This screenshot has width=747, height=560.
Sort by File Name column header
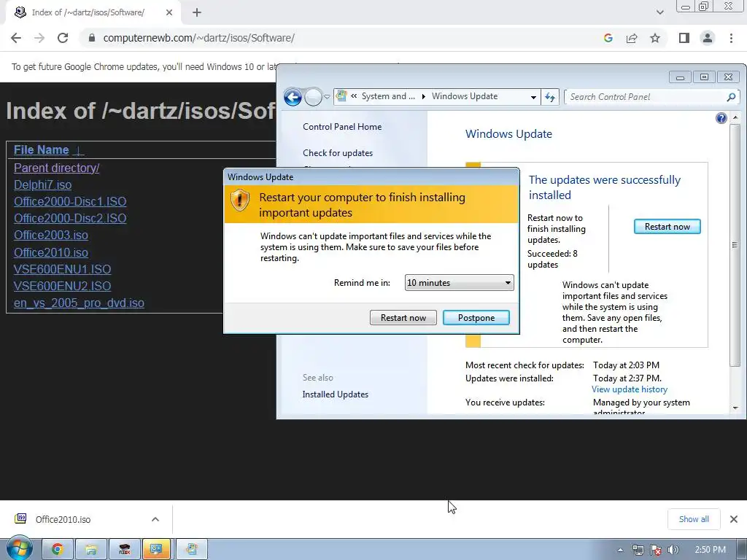(x=42, y=150)
